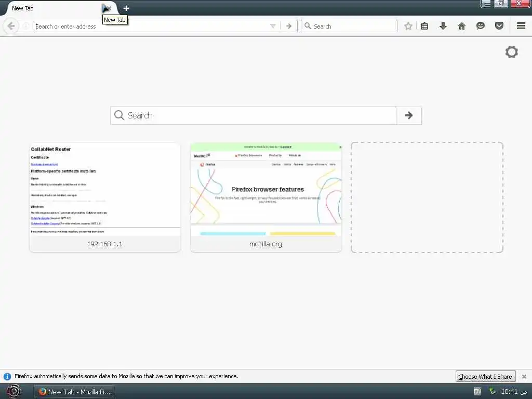The height and width of the screenshot is (399, 532).
Task: Click the mozilla.org tile label
Action: (265, 244)
